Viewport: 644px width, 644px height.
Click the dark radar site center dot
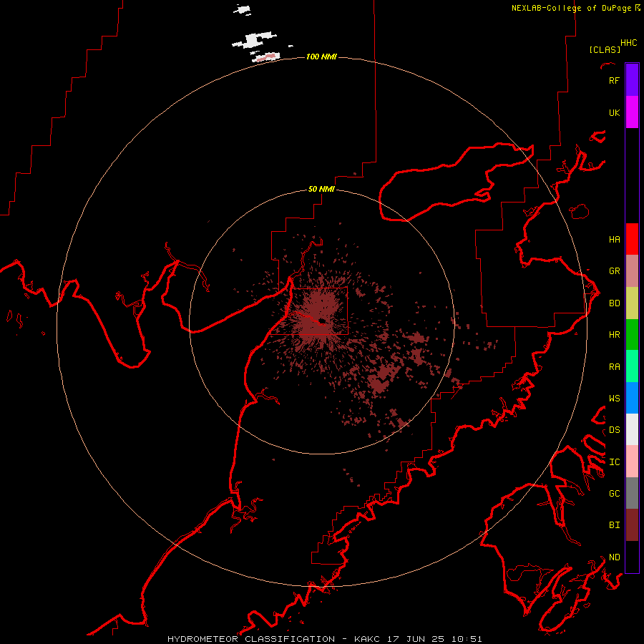pos(322,321)
